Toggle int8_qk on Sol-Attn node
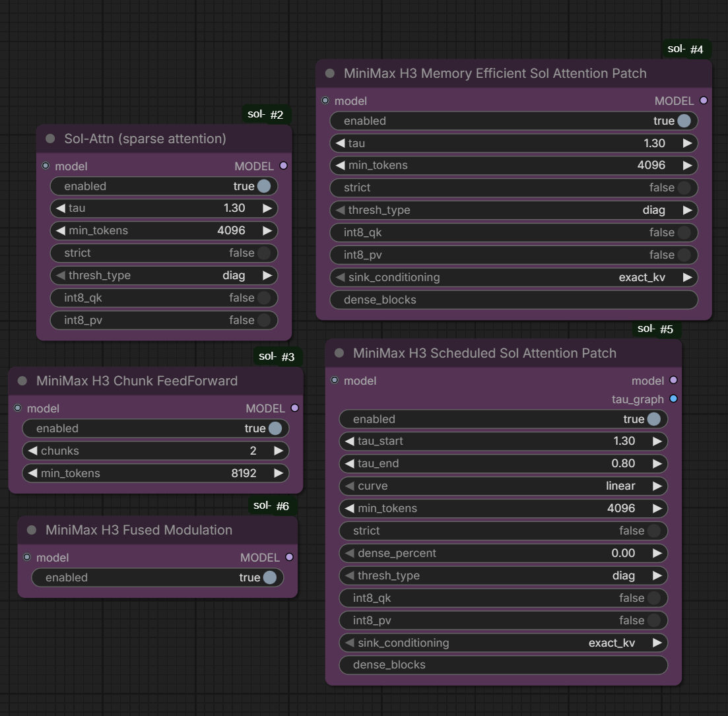This screenshot has height=716, width=728. (x=164, y=298)
